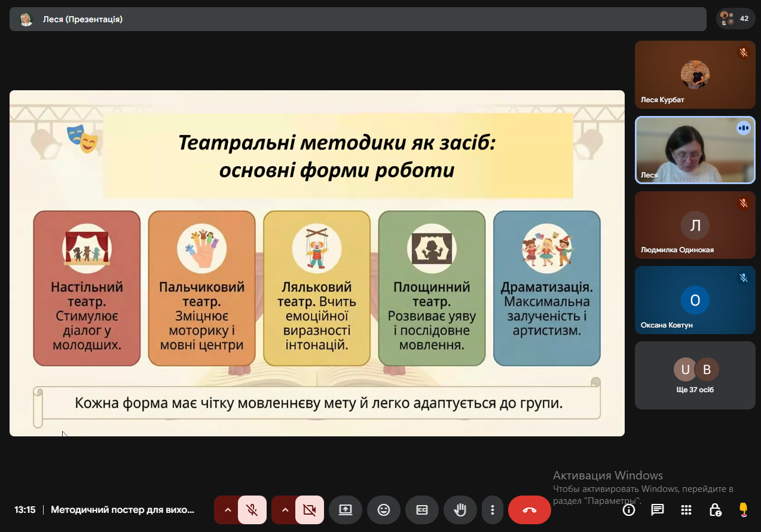Click the yellow pencil annotation icon

tap(743, 510)
